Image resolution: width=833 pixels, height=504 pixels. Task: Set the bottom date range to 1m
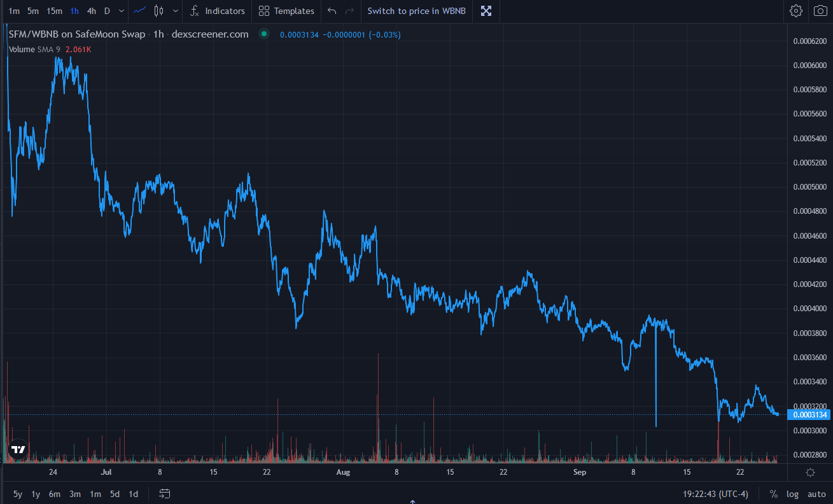95,494
